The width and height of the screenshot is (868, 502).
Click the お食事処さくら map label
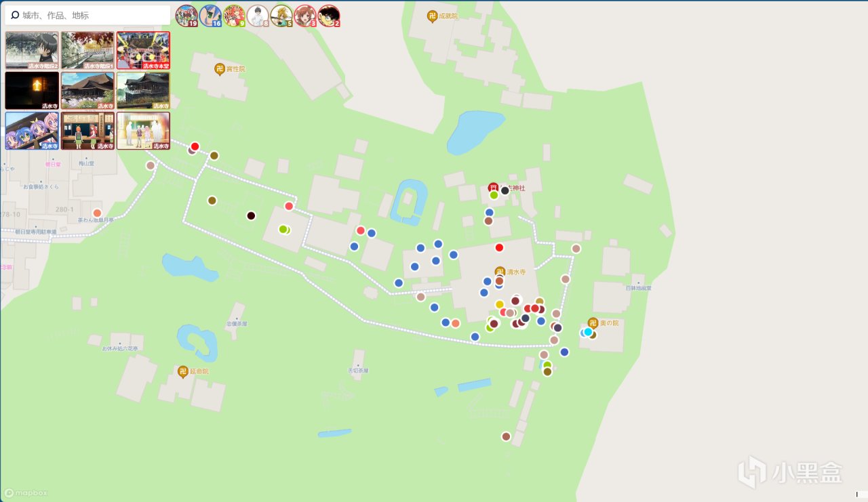click(41, 186)
